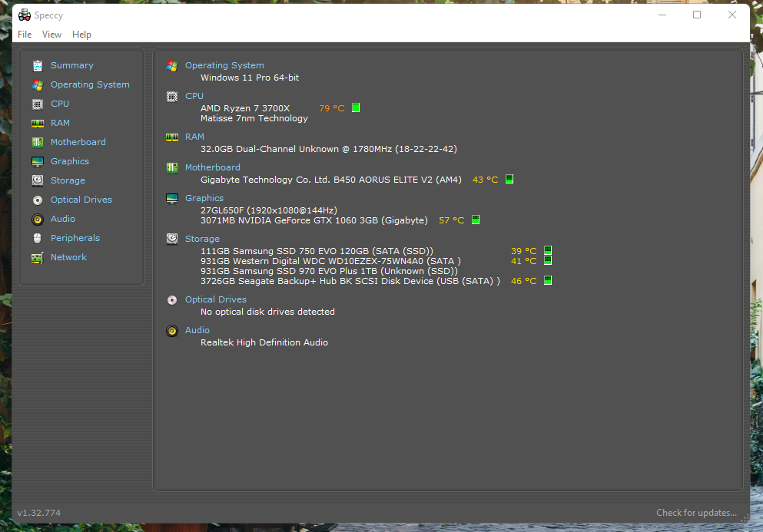Click the Optical Drives disc icon in sidebar
This screenshot has height=532, width=763.
[38, 200]
